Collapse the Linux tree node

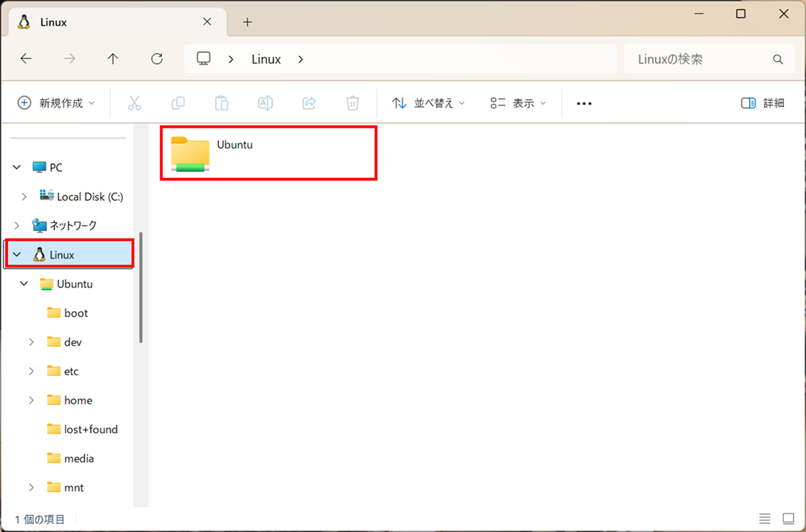coord(17,255)
